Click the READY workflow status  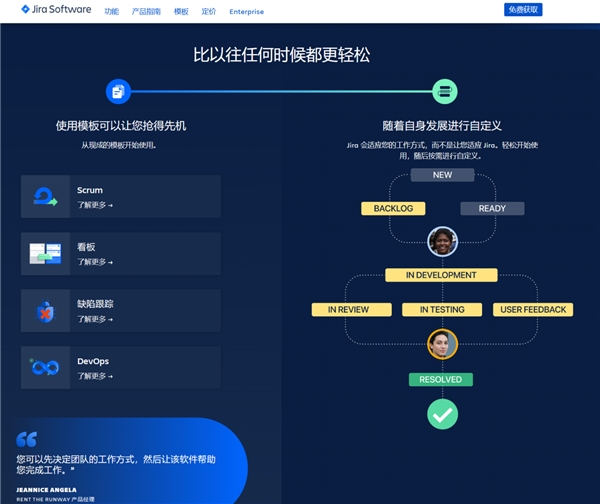click(492, 209)
